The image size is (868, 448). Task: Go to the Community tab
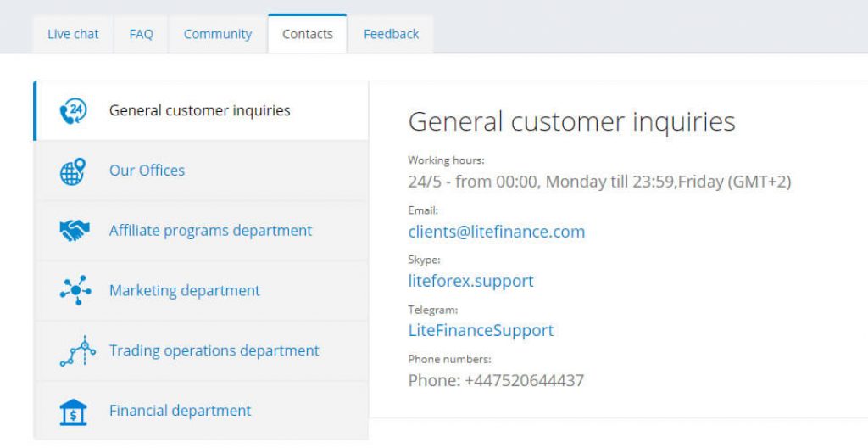[x=218, y=34]
